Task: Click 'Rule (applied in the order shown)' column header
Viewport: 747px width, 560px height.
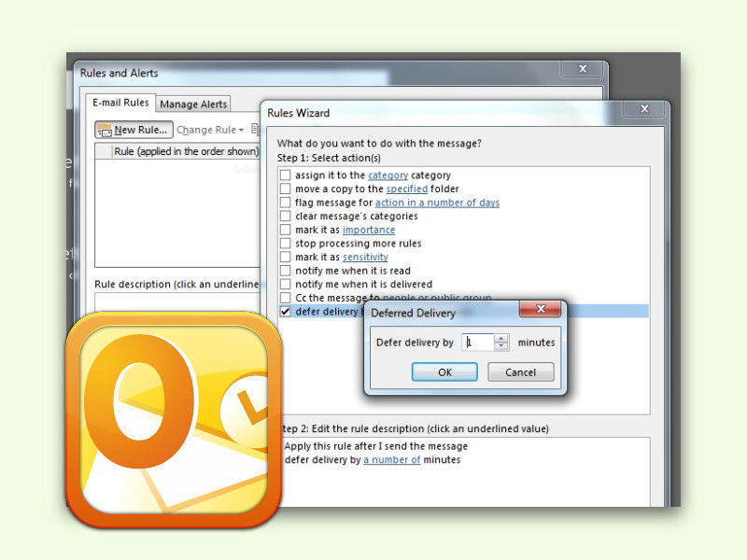Action: coord(186,151)
